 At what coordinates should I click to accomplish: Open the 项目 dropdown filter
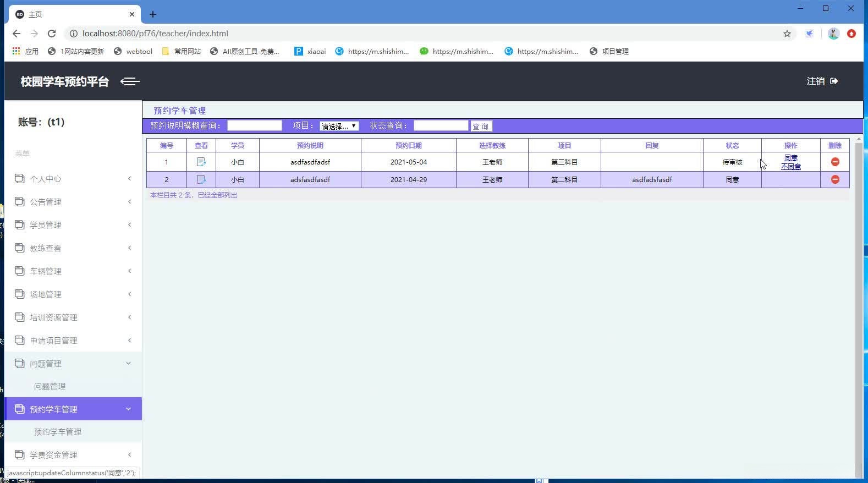pos(339,126)
